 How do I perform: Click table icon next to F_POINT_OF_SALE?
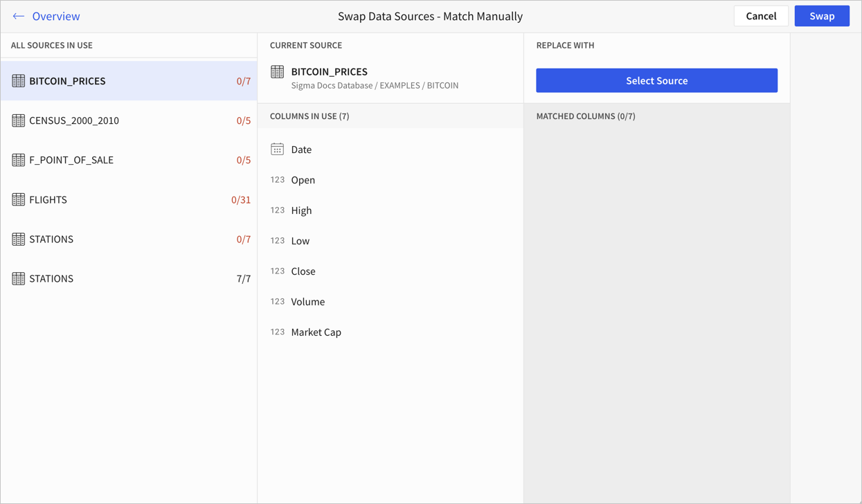pos(19,160)
